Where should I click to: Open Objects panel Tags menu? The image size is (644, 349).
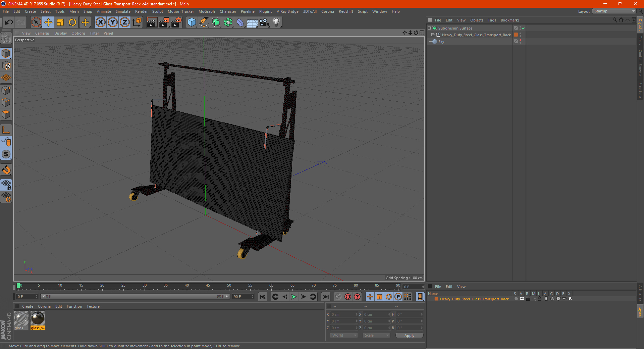tap(492, 20)
